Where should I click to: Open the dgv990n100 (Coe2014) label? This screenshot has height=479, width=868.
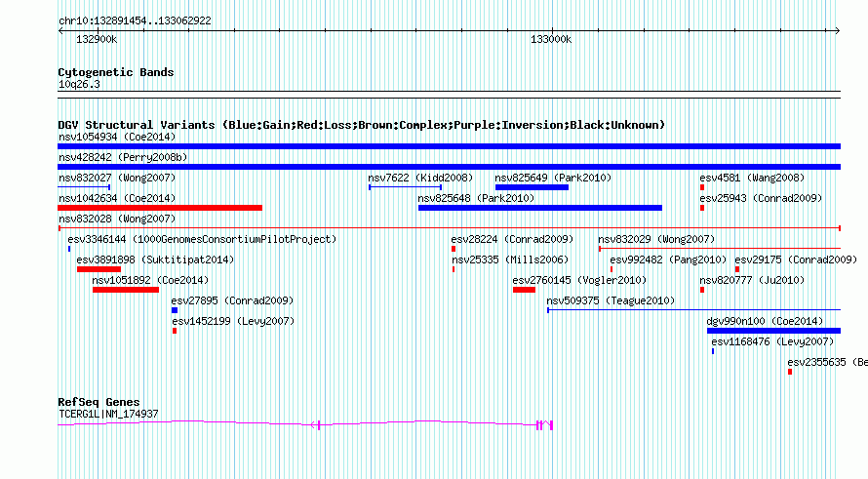point(765,321)
